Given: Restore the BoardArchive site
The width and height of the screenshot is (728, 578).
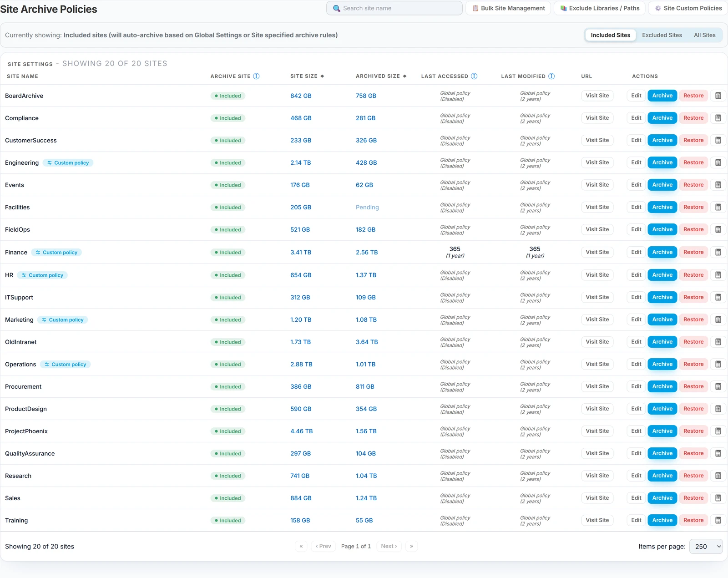Looking at the screenshot, I should pyautogui.click(x=693, y=96).
